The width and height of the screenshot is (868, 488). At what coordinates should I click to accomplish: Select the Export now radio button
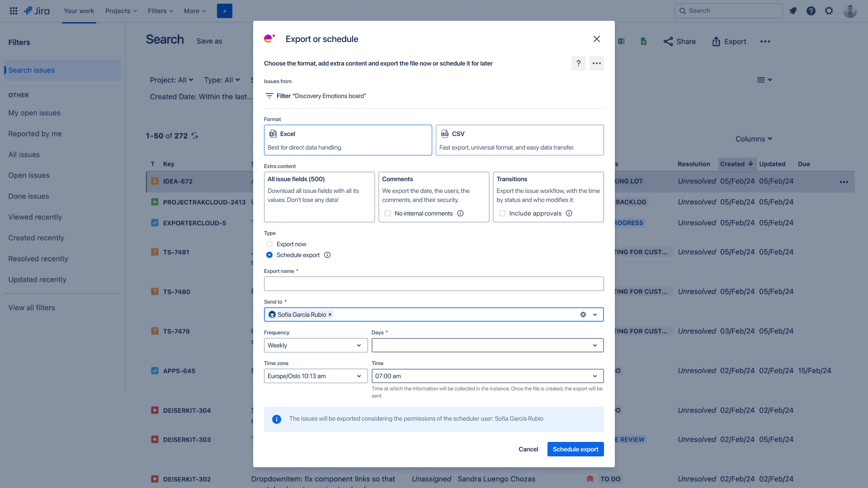[x=269, y=244]
